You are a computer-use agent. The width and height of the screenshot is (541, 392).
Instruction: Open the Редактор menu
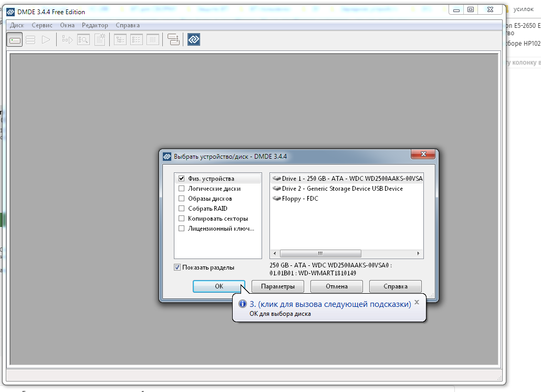pos(95,25)
